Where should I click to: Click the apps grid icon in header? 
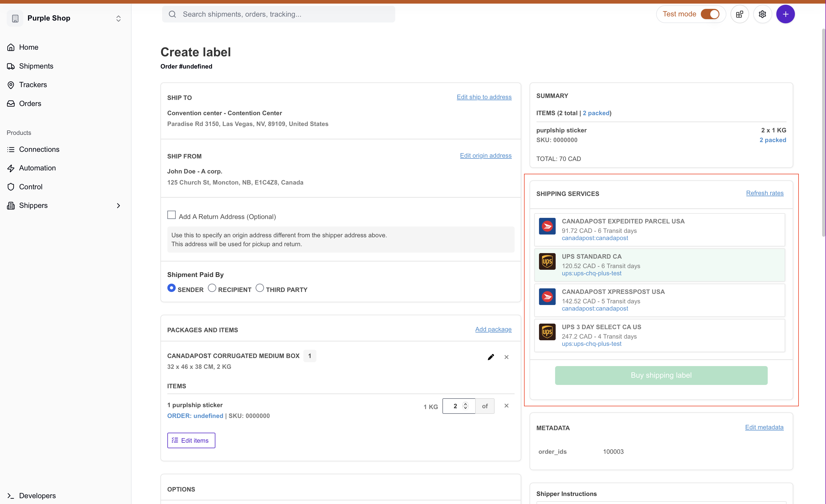click(739, 14)
